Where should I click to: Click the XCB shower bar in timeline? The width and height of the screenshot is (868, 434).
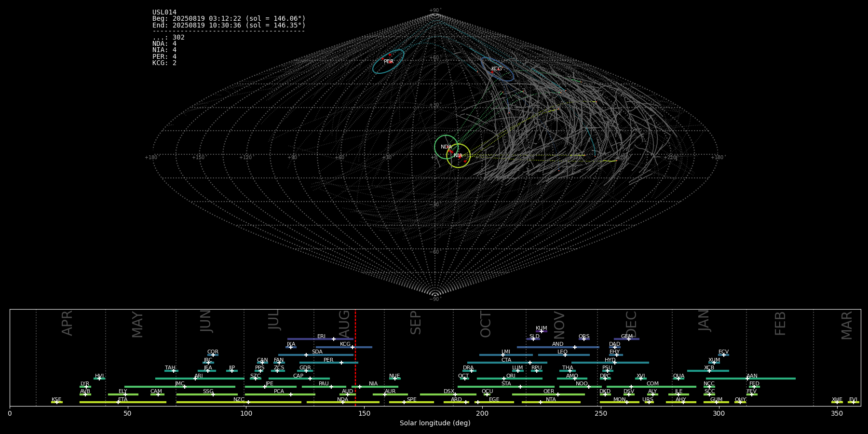708,371
